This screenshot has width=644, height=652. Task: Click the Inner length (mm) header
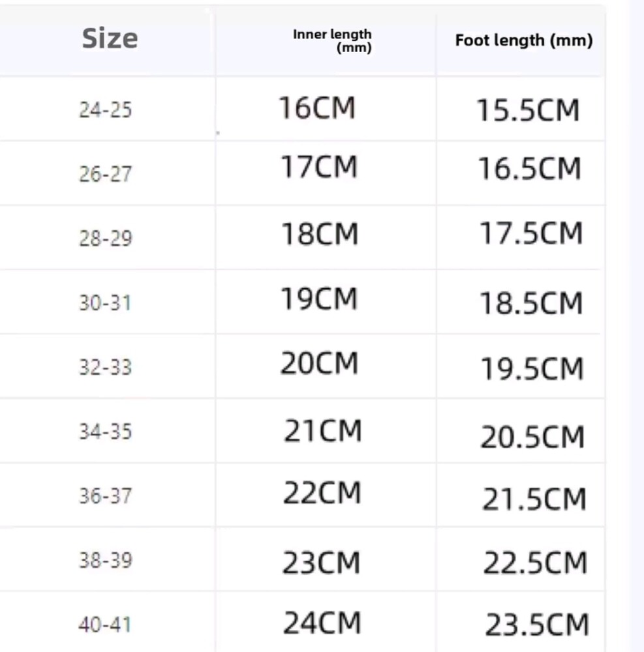click(332, 40)
